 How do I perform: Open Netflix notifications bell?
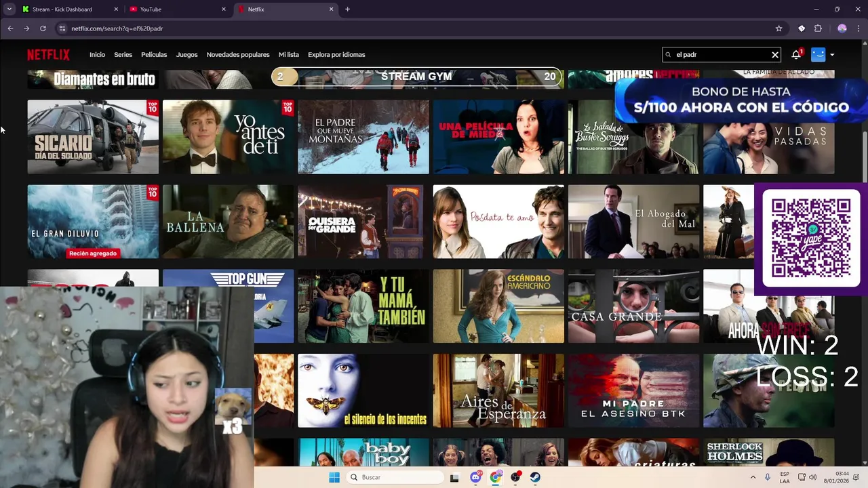point(796,54)
